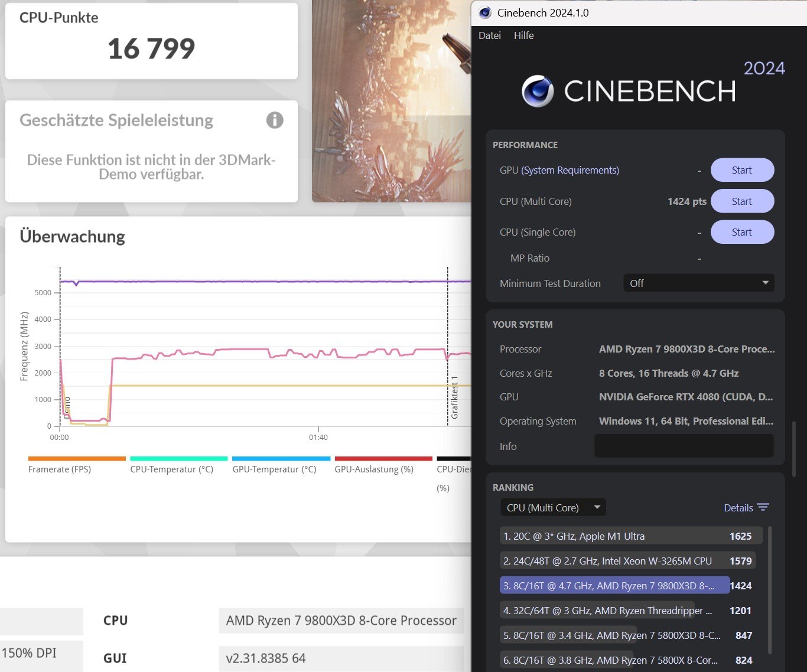
Task: Click the 1424 pts Multi Core score
Action: [x=687, y=201]
